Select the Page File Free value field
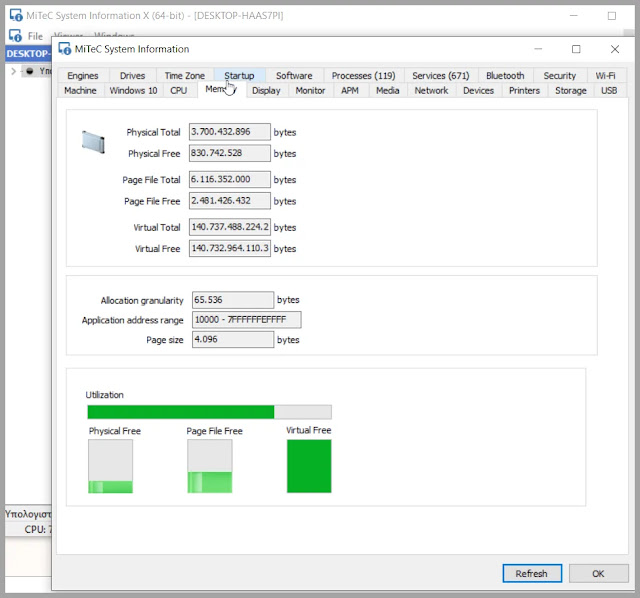640x598 pixels. [x=229, y=201]
